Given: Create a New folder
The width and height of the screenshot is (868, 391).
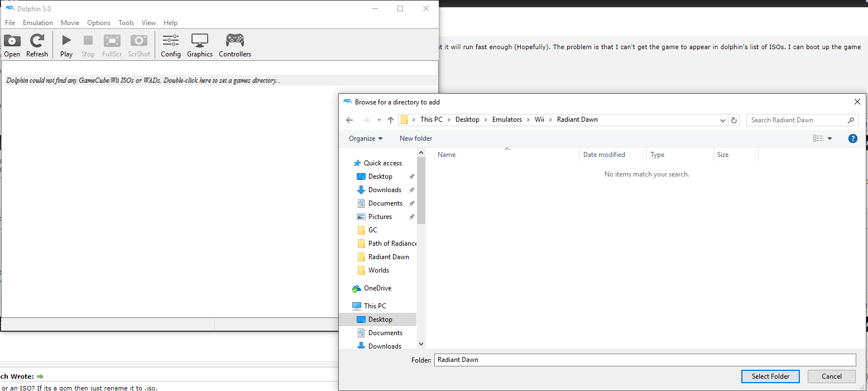Looking at the screenshot, I should coord(416,139).
